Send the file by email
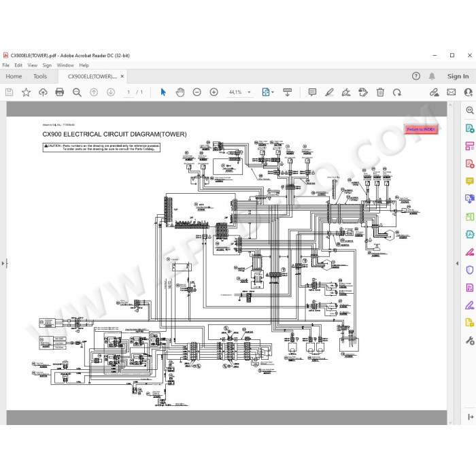Image resolution: width=476 pixels, height=476 pixels. (x=451, y=92)
